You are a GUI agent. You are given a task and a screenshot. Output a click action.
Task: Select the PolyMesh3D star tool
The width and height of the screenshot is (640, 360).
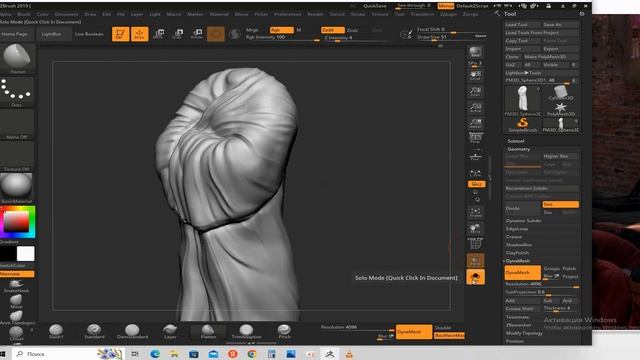tap(561, 109)
